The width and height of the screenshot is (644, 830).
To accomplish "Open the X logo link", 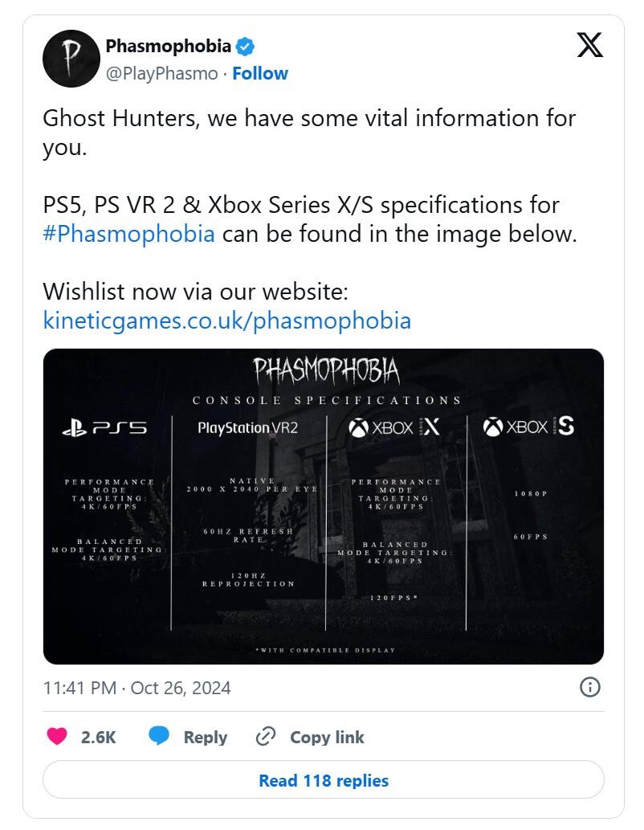I will tap(589, 46).
